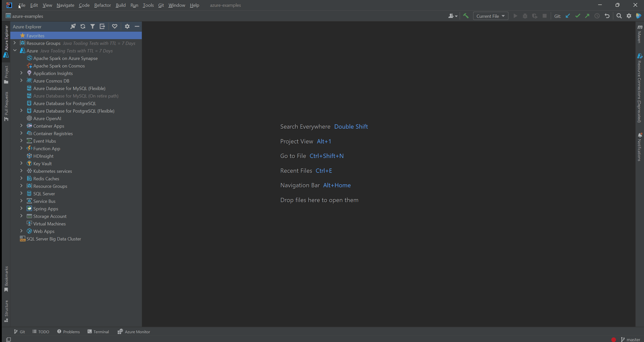Screen dimensions: 644x342
Task: Open the Maven side panel
Action: point(639,34)
